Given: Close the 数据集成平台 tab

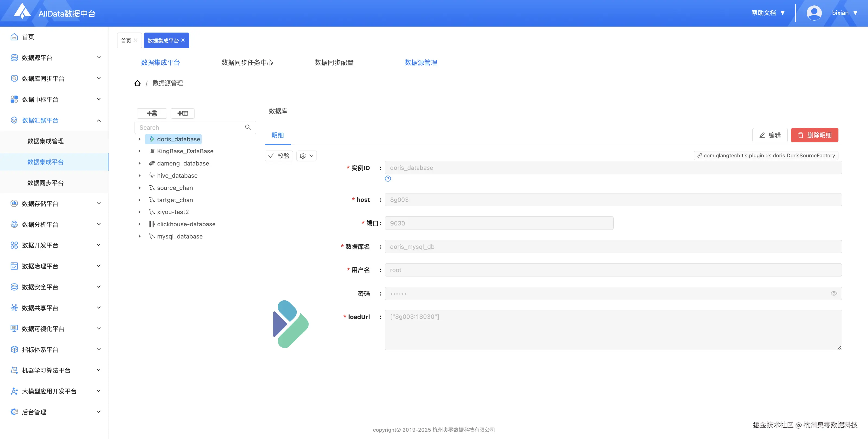Looking at the screenshot, I should 183,40.
